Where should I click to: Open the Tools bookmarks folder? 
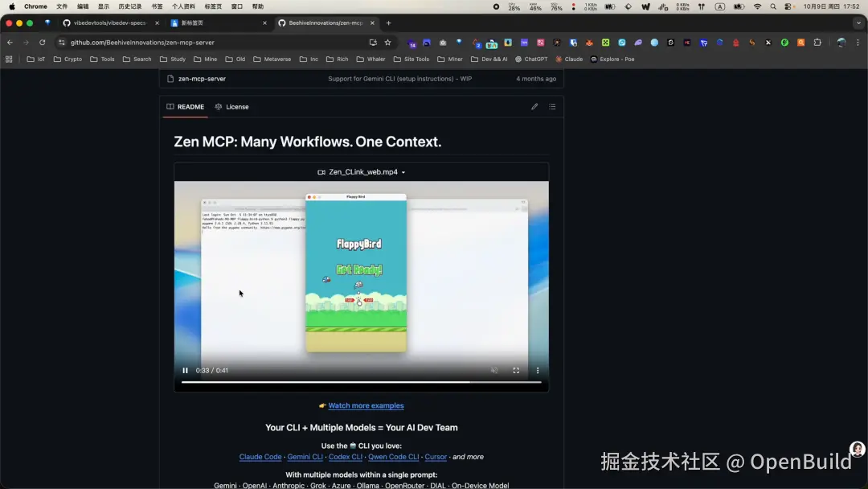[102, 60]
